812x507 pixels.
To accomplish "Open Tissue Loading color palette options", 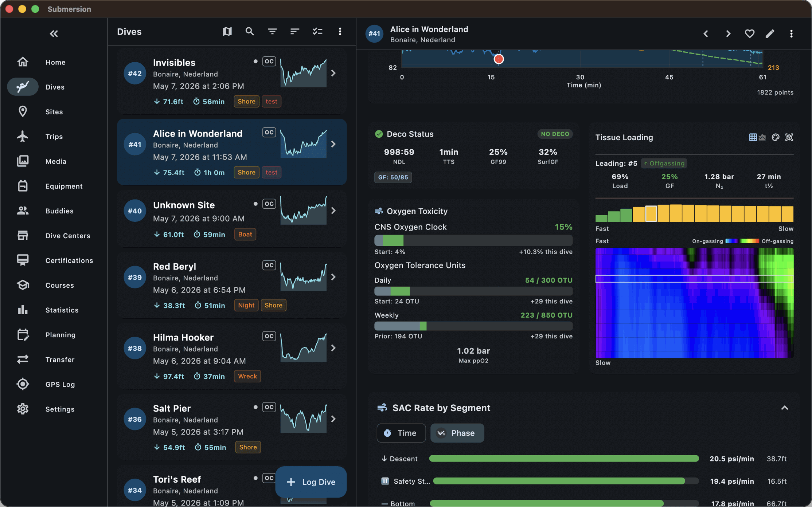I will [x=776, y=137].
